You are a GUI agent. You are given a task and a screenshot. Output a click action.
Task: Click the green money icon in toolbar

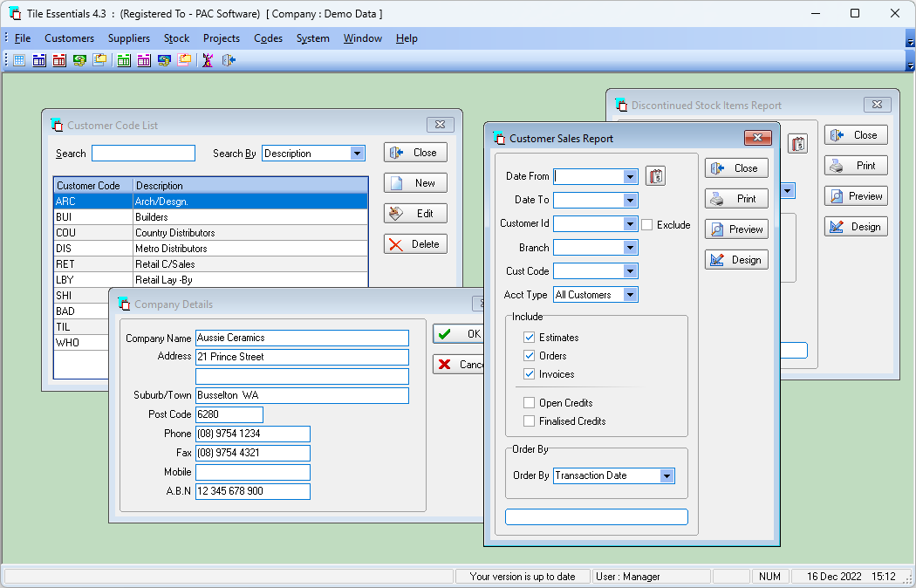[79, 60]
